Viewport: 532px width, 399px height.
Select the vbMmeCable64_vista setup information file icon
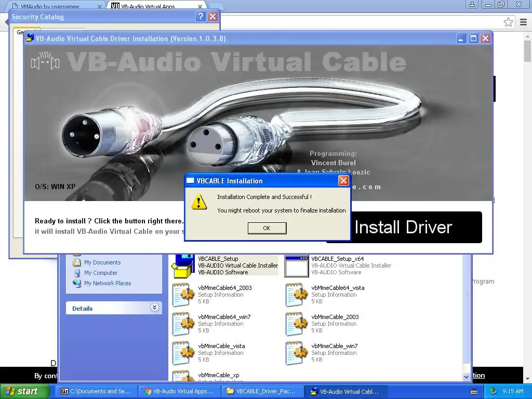point(296,295)
